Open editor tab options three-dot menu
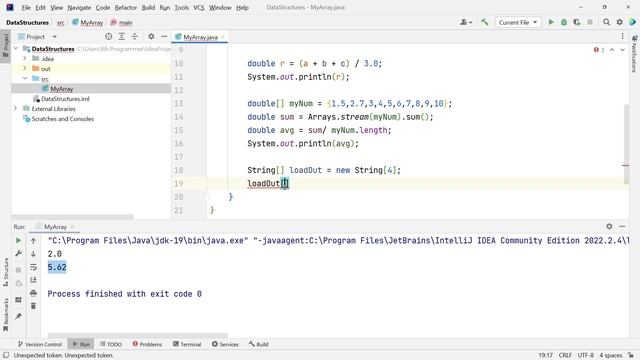640x360 pixels. [x=622, y=36]
